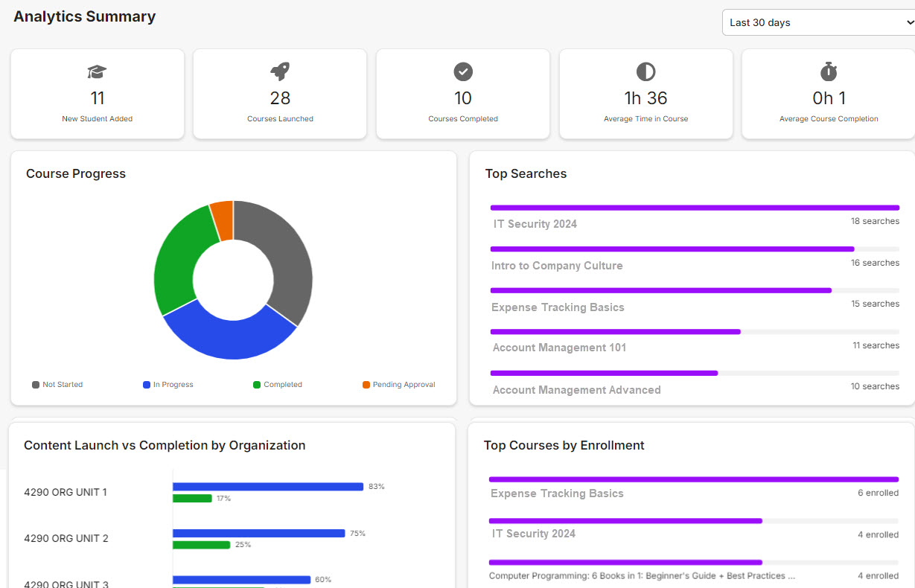The width and height of the screenshot is (915, 588).
Task: Click the 18 searches count
Action: coord(875,221)
